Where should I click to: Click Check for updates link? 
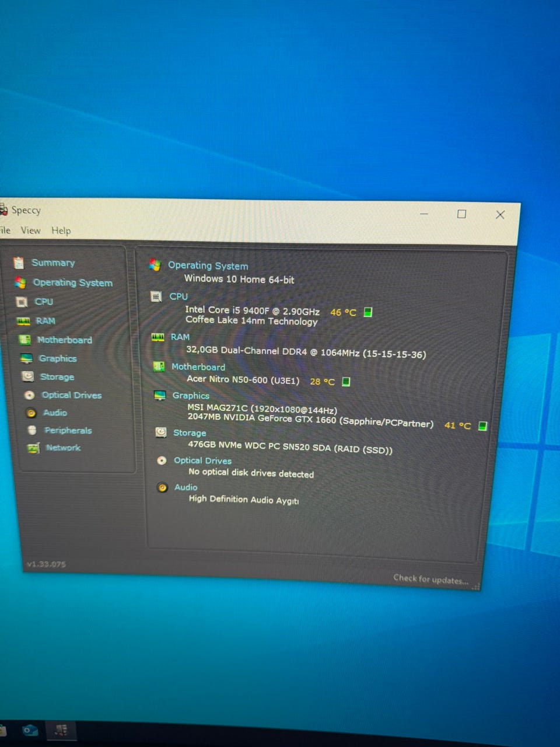click(x=431, y=579)
